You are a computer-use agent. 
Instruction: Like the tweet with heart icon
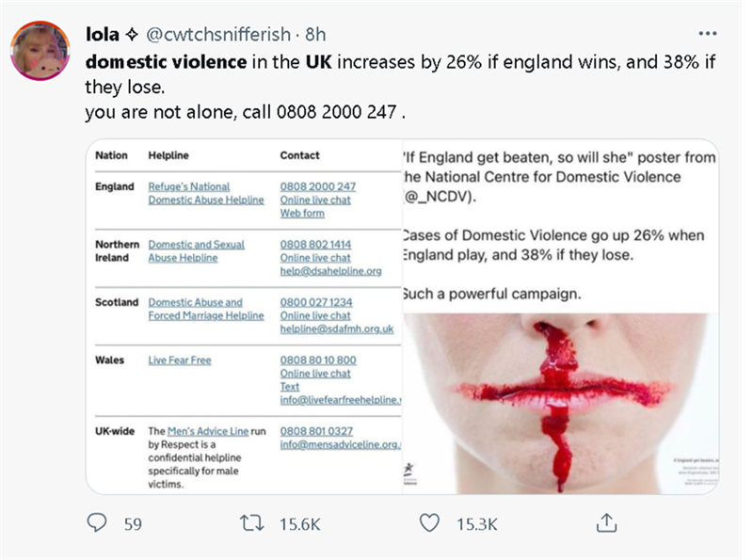[429, 523]
